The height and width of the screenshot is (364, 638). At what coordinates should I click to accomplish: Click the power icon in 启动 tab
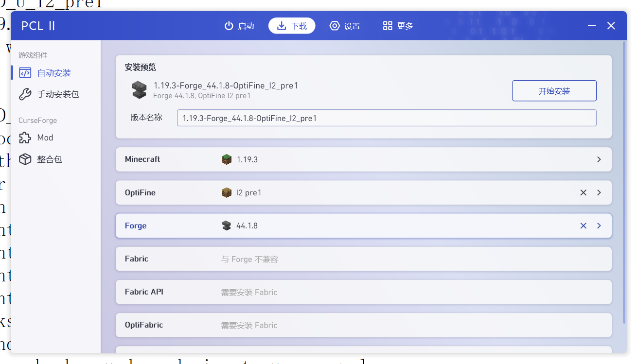[x=229, y=26]
